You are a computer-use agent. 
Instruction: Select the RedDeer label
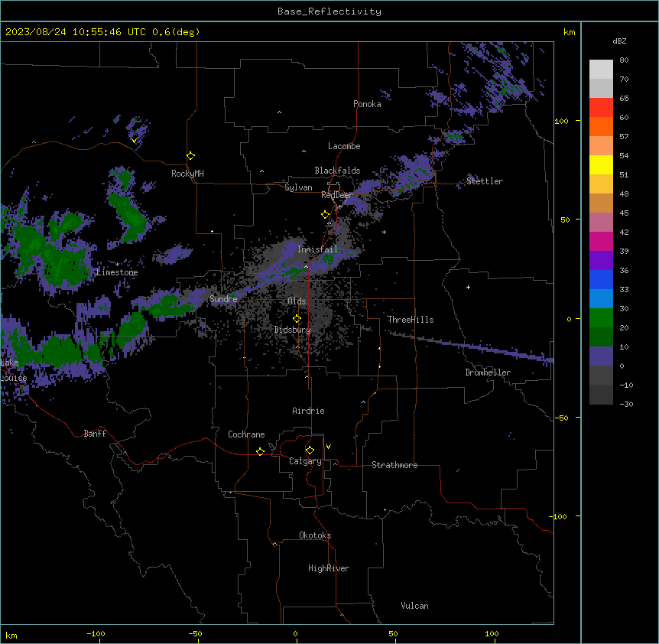(x=337, y=195)
